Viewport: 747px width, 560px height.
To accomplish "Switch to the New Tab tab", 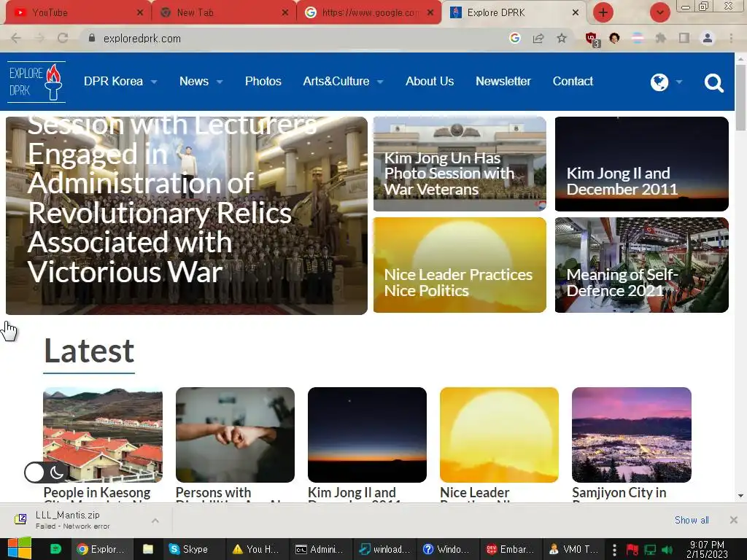I will [x=223, y=12].
